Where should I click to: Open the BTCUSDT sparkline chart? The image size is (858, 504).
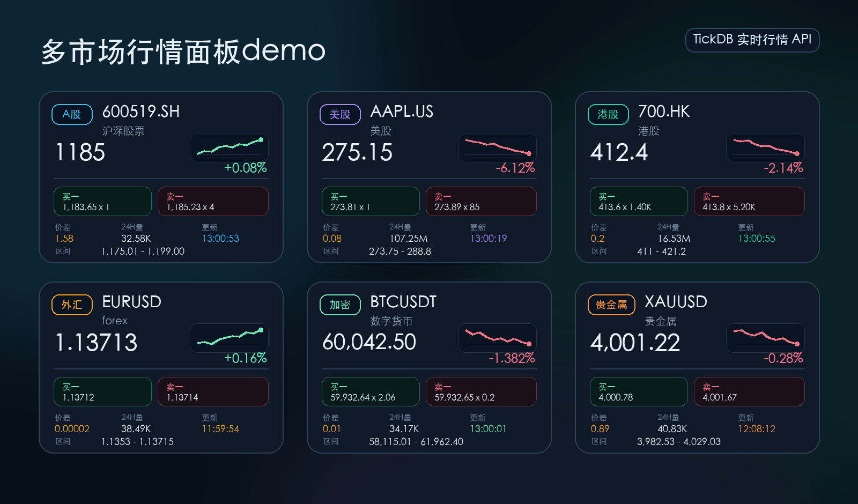(498, 338)
